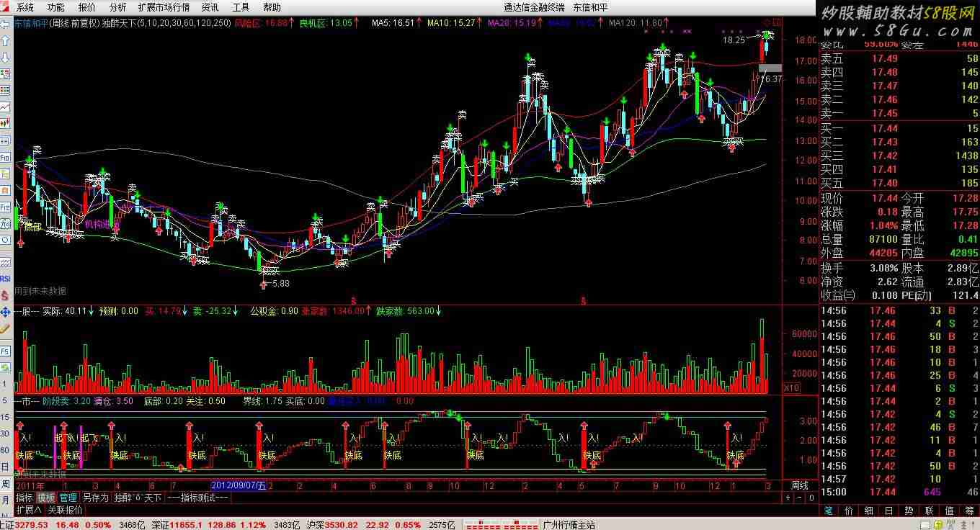
Task: Click the 现价 17.44 value
Action: click(884, 198)
